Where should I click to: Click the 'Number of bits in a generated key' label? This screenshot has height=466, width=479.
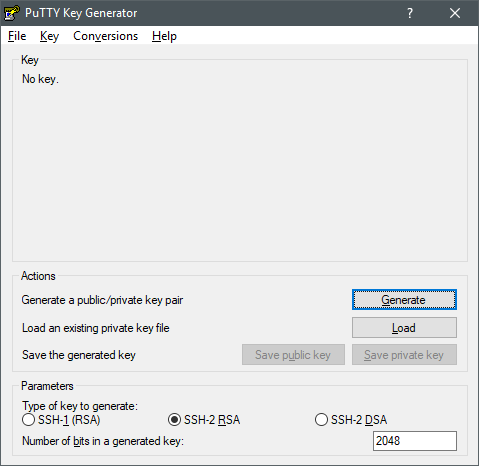click(103, 441)
